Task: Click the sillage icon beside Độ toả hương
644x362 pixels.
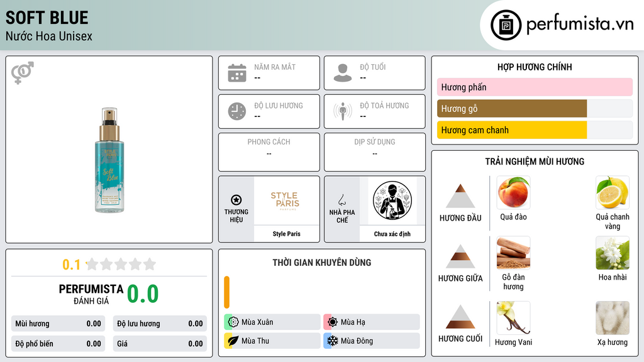Action: pos(343,111)
